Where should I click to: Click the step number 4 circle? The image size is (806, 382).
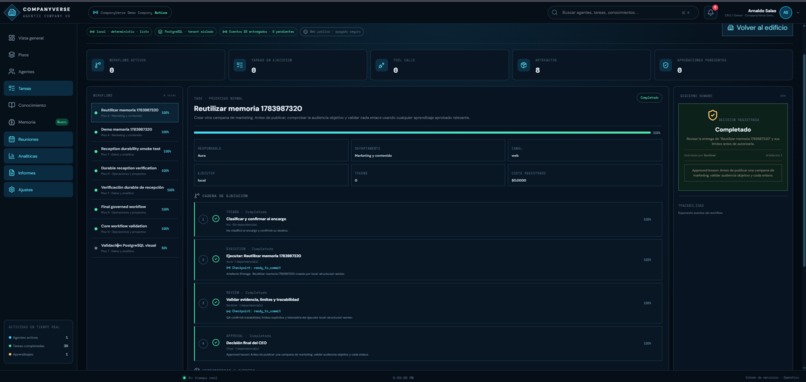coord(203,343)
